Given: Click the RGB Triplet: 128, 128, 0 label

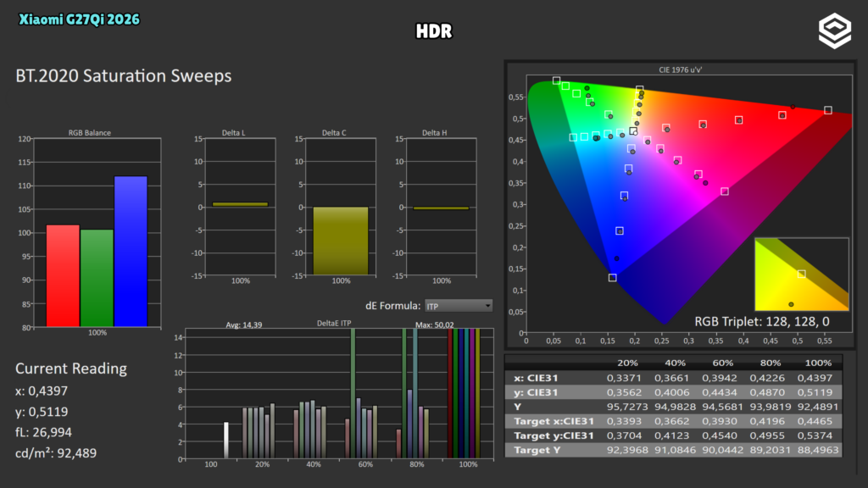Looking at the screenshot, I should click(x=762, y=321).
